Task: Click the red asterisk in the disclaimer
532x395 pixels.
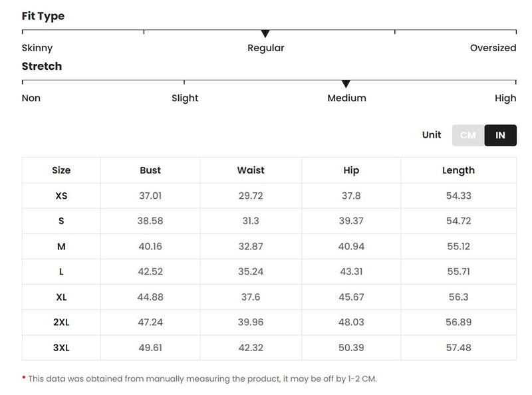Action: tap(24, 378)
